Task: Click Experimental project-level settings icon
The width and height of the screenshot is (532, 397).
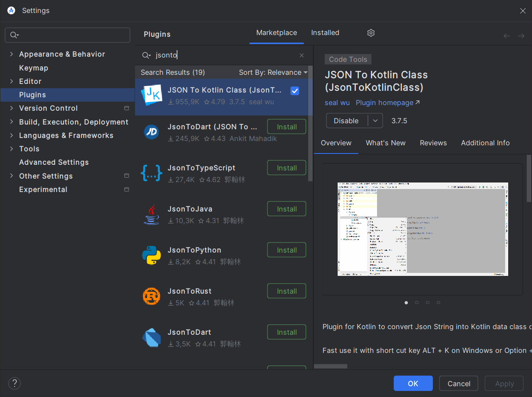Action: [127, 189]
